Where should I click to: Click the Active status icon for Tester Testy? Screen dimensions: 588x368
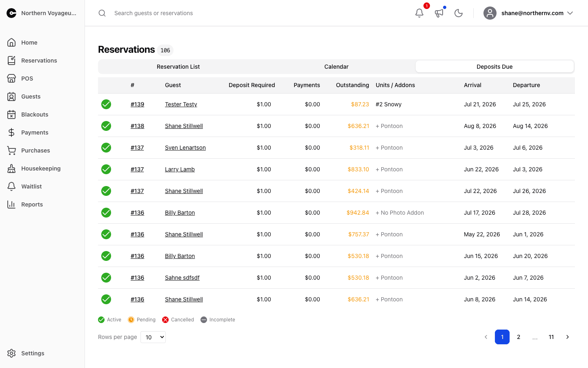click(106, 104)
